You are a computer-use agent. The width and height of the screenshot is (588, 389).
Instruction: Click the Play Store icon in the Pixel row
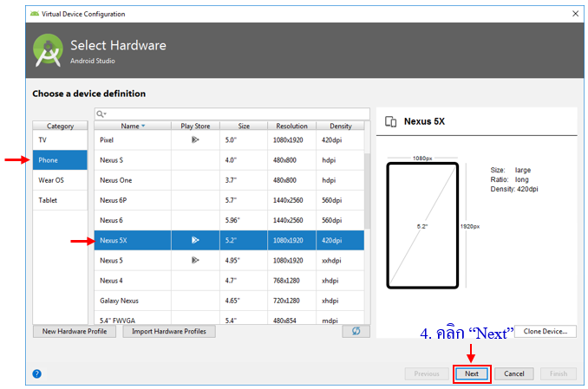tap(195, 139)
